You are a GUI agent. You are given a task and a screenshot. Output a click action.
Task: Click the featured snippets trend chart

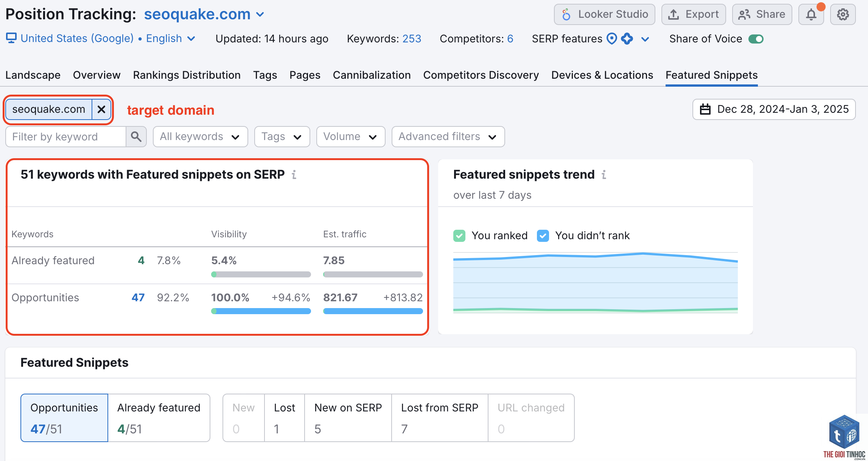tap(596, 283)
